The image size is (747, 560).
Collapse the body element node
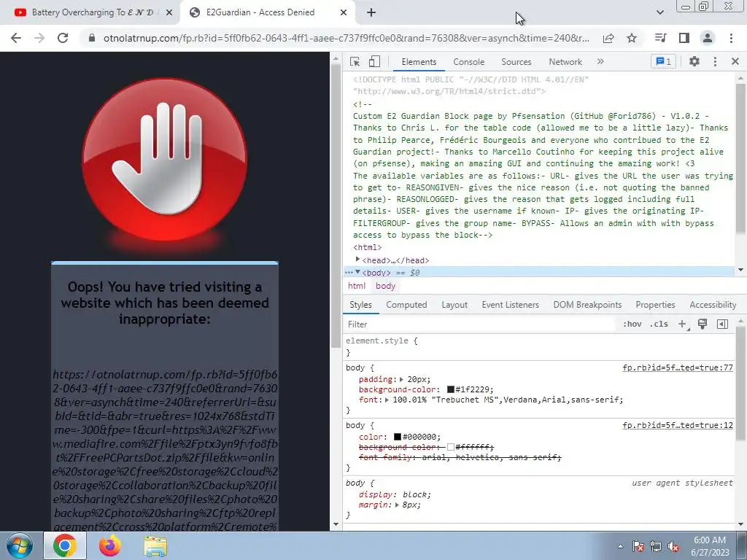pyautogui.click(x=357, y=273)
